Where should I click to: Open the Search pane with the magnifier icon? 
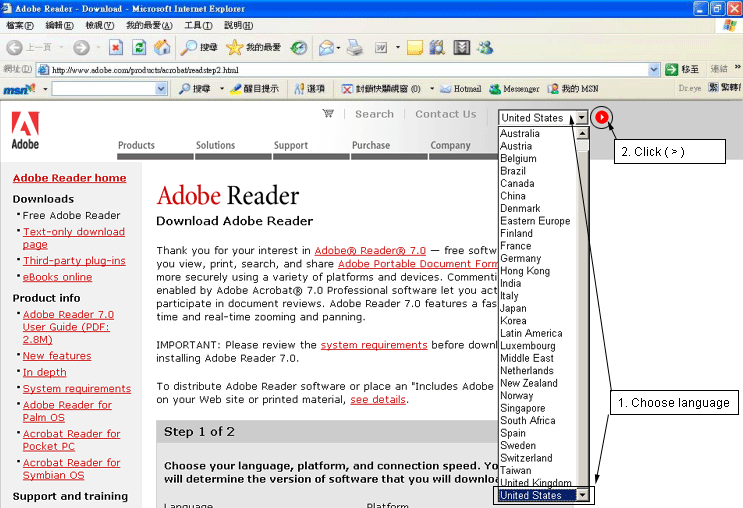point(189,47)
